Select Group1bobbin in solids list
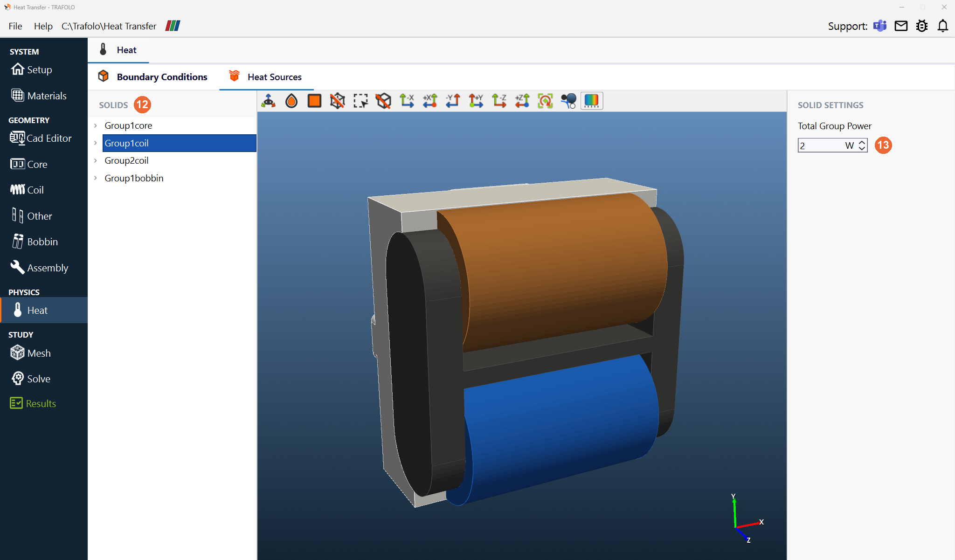This screenshot has height=560, width=955. tap(134, 178)
